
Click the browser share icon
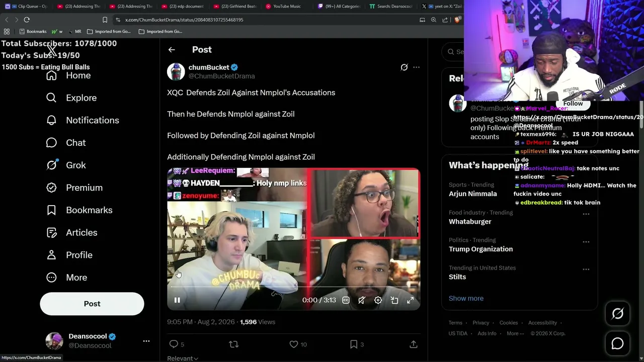tap(445, 20)
